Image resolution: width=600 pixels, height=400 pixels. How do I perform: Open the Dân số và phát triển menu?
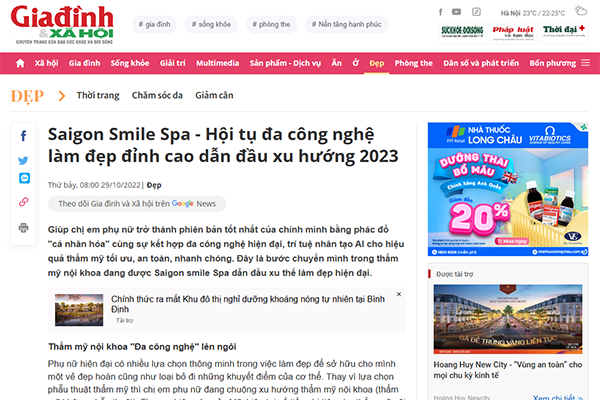click(x=481, y=63)
